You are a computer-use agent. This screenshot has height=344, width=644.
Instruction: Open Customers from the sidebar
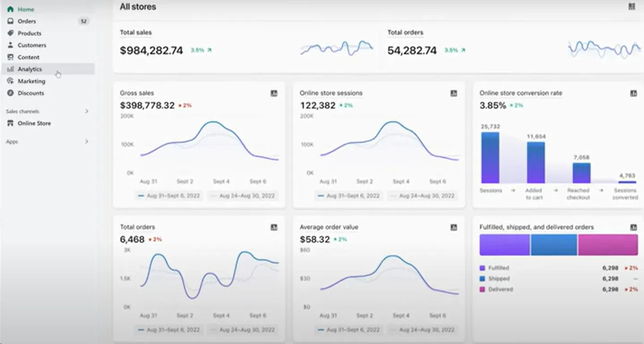(x=31, y=45)
